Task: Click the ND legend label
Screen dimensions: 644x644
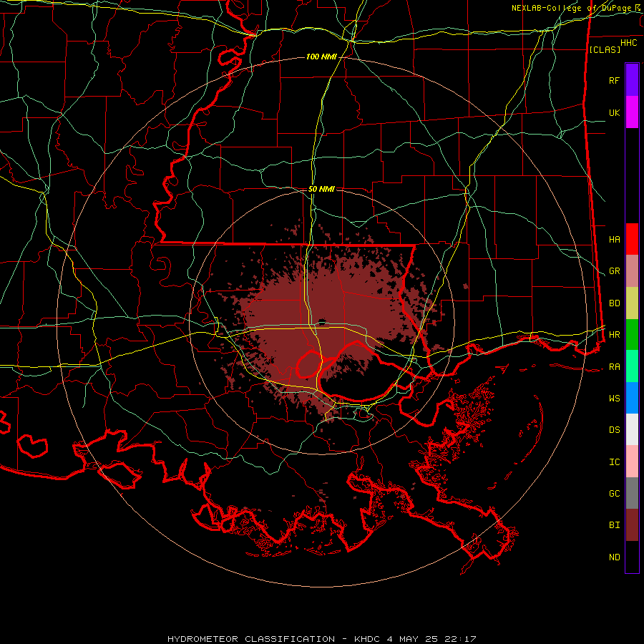Action: click(x=614, y=557)
